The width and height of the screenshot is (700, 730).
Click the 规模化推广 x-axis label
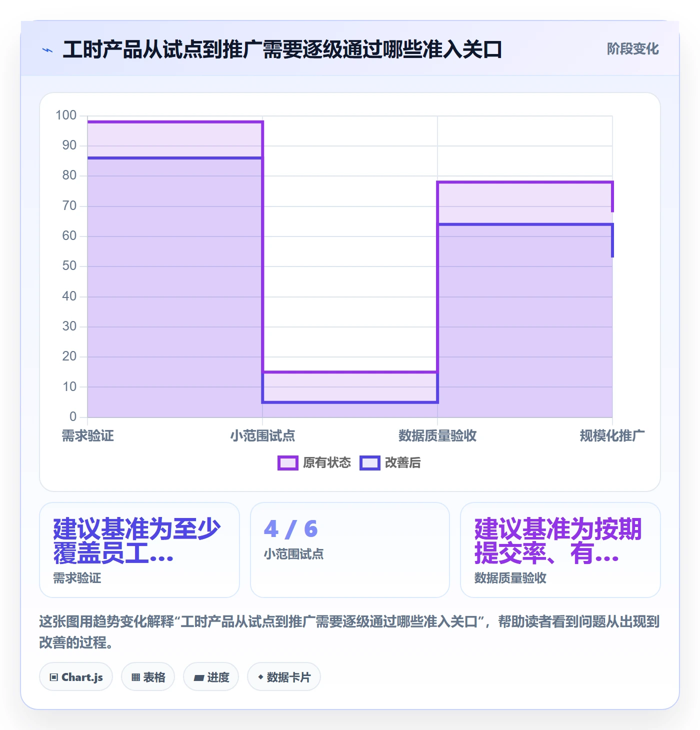(612, 436)
